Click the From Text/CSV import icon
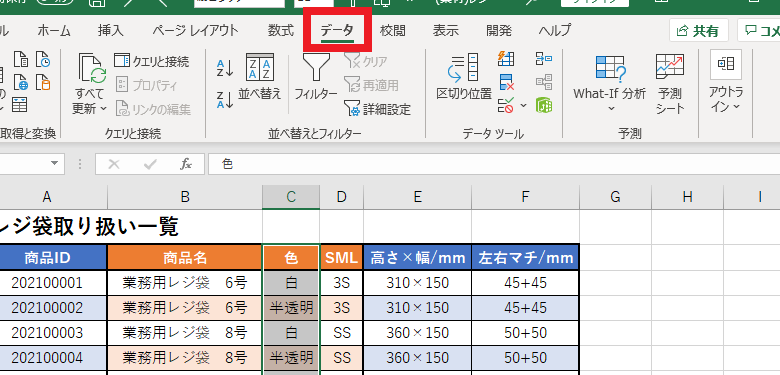Viewport: 780px width, 375px height. [21, 60]
